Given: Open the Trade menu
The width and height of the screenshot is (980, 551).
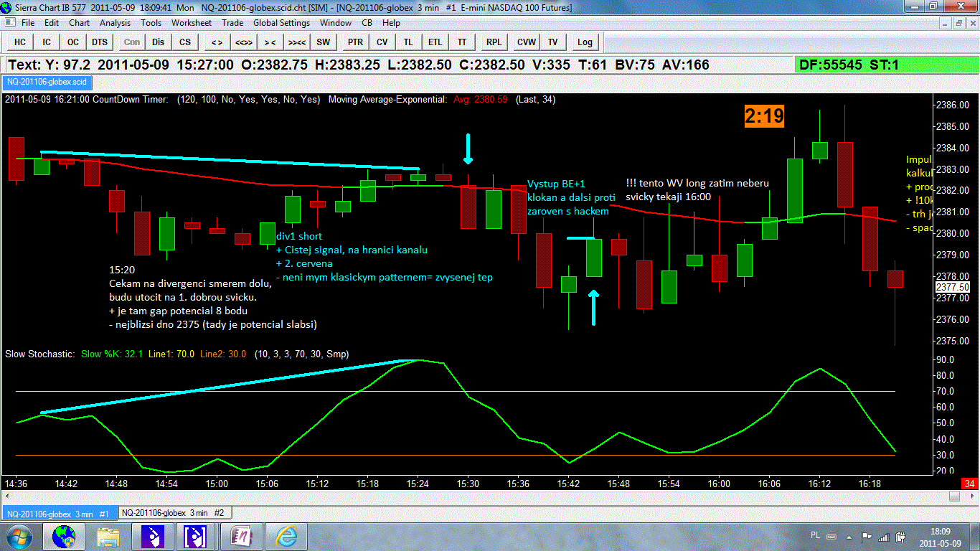Looking at the screenshot, I should coord(234,23).
